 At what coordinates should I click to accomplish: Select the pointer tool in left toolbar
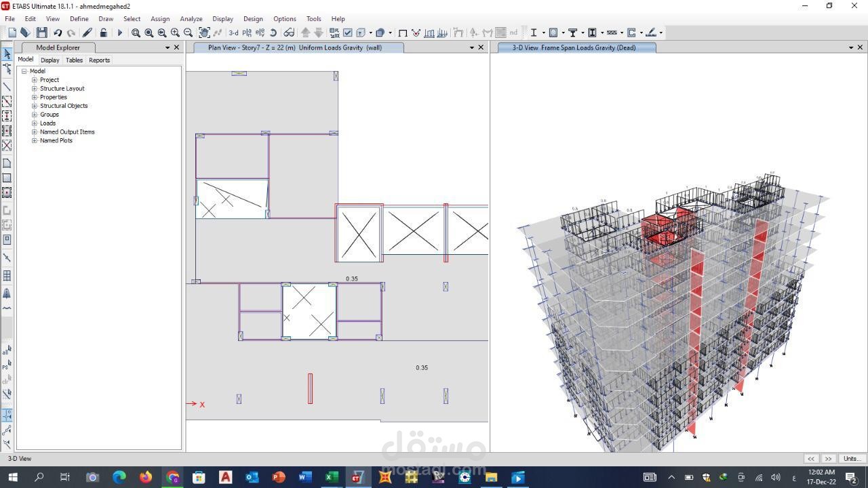(7, 54)
